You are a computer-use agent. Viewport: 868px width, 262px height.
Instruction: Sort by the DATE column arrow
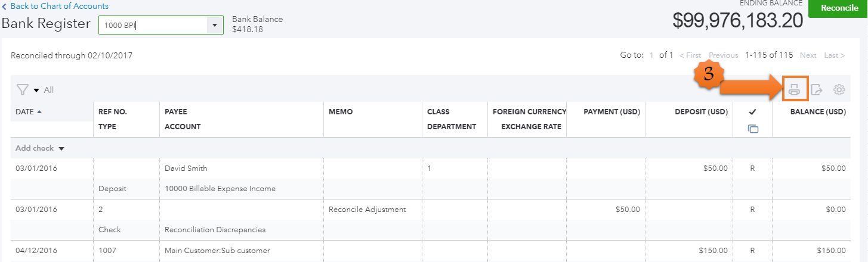coord(40,112)
